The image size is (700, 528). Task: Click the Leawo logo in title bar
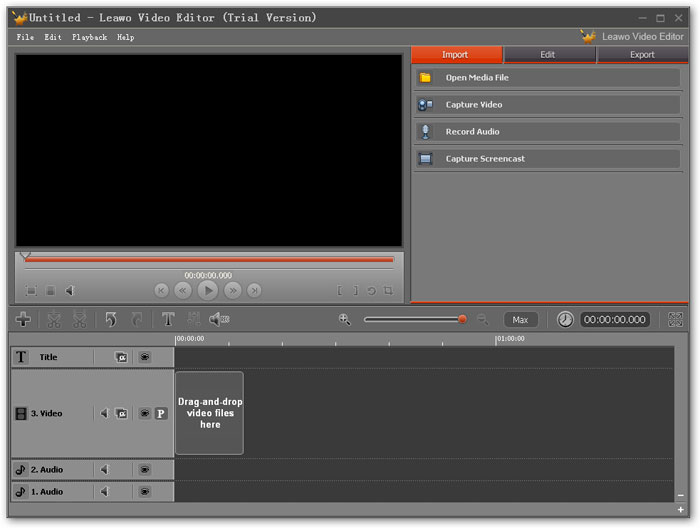(x=20, y=18)
